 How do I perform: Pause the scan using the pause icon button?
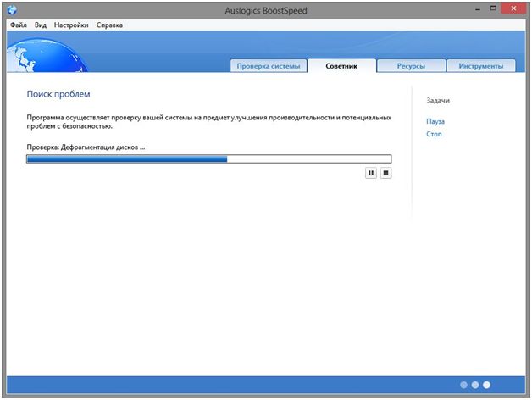click(371, 172)
